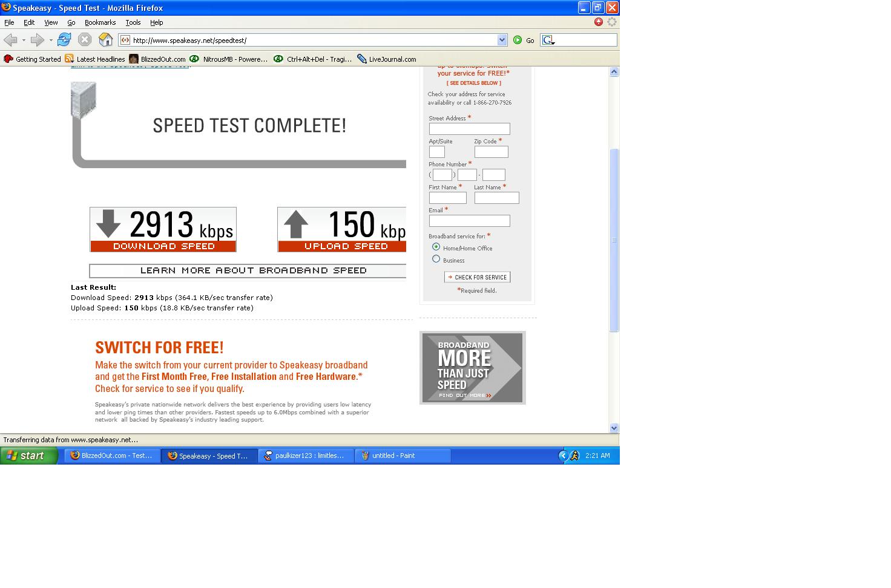Open the LiveJournal.com bookmark
The image size is (891, 588).
point(387,59)
